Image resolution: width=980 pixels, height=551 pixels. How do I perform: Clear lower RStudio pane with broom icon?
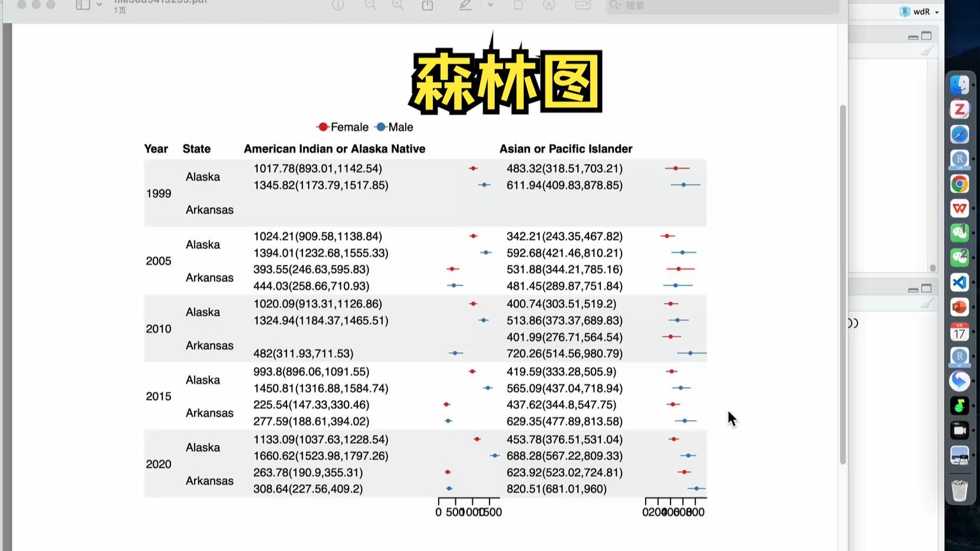pyautogui.click(x=928, y=303)
